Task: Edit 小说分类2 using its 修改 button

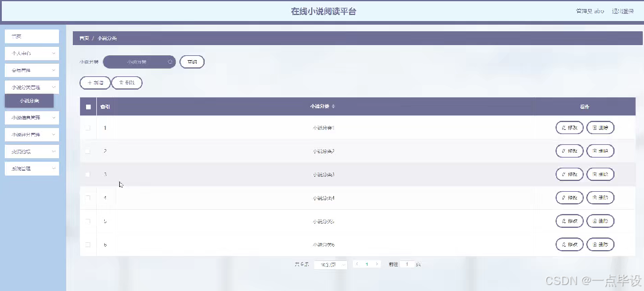Action: 569,151
